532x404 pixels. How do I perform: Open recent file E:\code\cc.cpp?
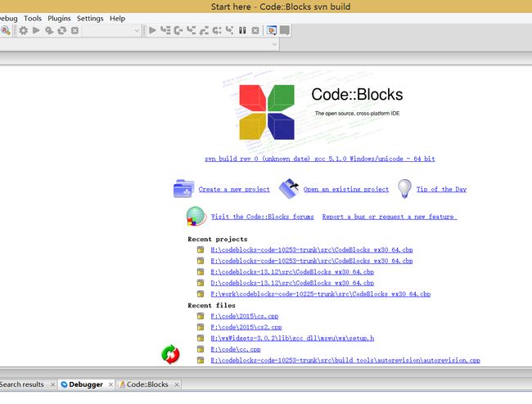[236, 349]
